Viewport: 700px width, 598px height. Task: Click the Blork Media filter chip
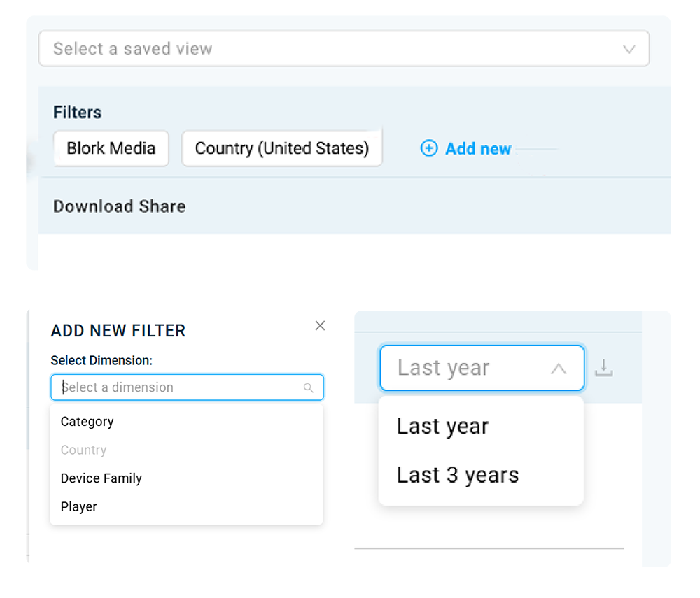[111, 148]
